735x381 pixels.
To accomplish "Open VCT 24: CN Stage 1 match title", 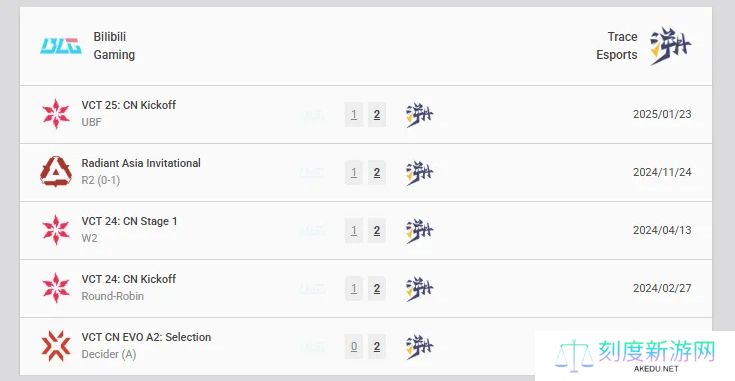I will 129,221.
